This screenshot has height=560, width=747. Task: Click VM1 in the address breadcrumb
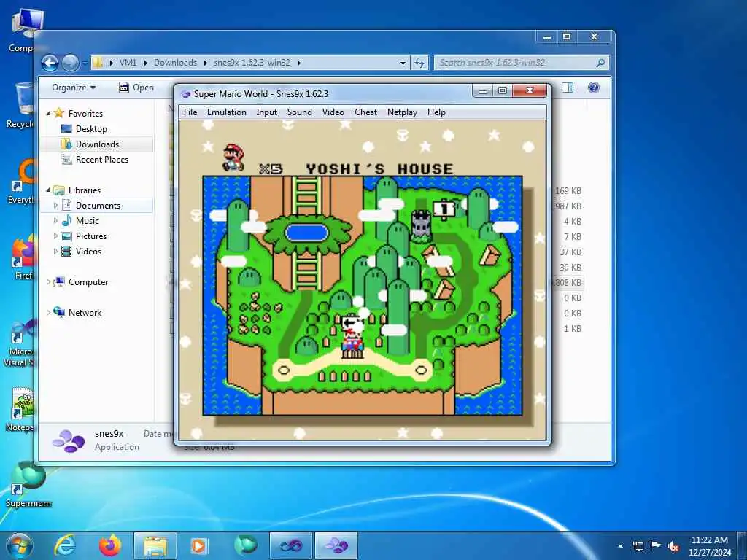coord(128,63)
